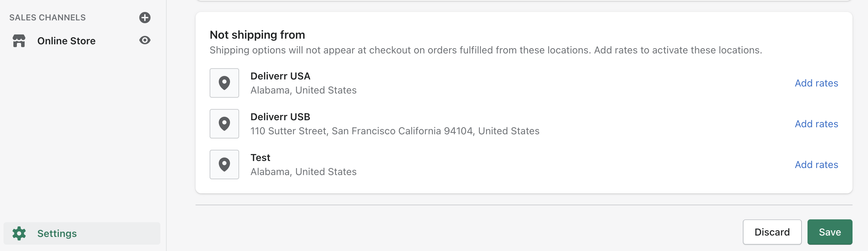Go to Settings label in sidebar
The width and height of the screenshot is (868, 251).
(57, 233)
